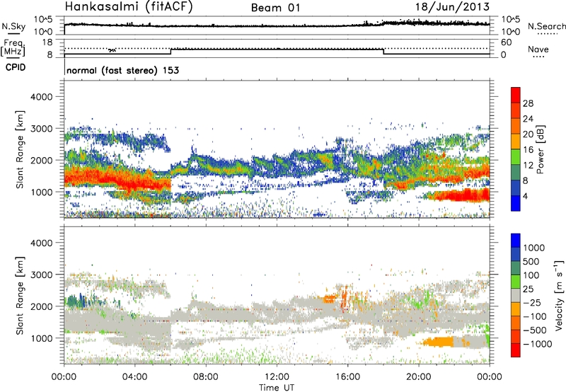Click the '4000' tick of the power panel

pyautogui.click(x=42, y=97)
